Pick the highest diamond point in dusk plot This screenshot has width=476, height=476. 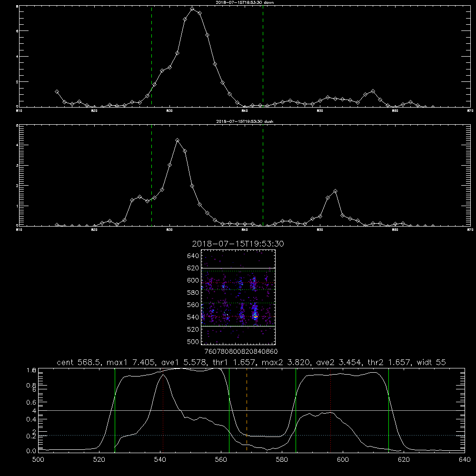coord(178,140)
